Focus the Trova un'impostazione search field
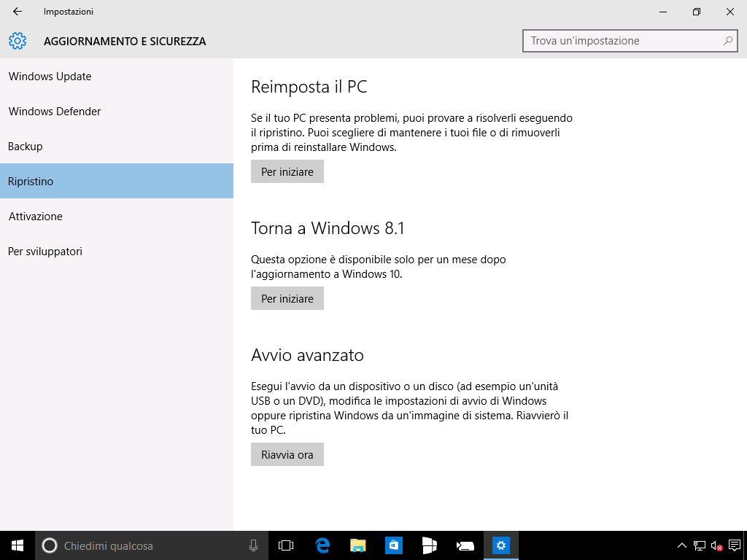The height and width of the screenshot is (560, 747). tap(630, 41)
